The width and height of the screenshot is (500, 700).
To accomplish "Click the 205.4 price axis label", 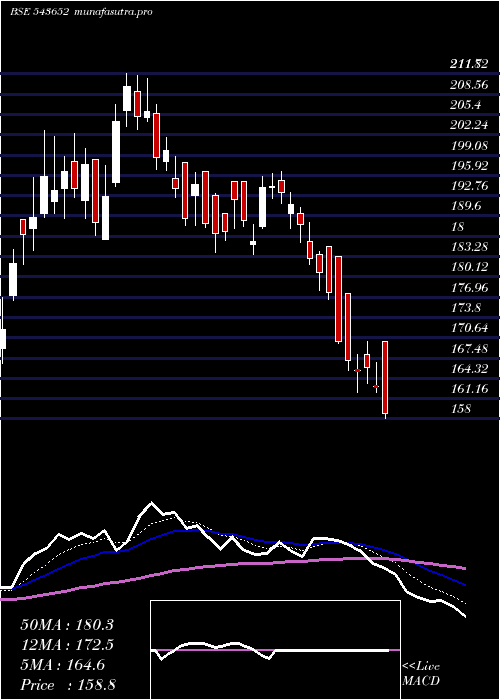I will [465, 104].
